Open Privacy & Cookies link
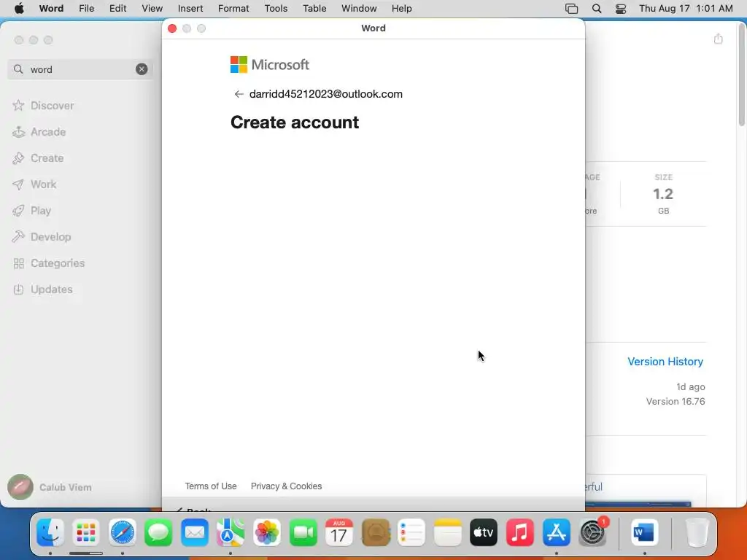The height and width of the screenshot is (560, 747). (286, 486)
